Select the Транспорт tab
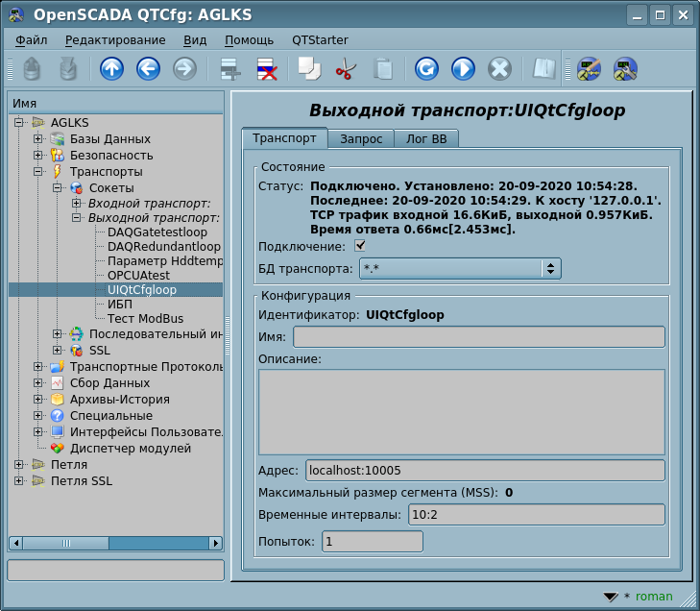The image size is (700, 611). 284,138
